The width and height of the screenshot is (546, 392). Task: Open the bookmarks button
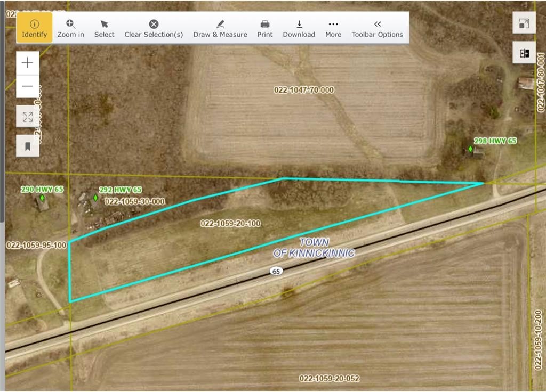28,145
